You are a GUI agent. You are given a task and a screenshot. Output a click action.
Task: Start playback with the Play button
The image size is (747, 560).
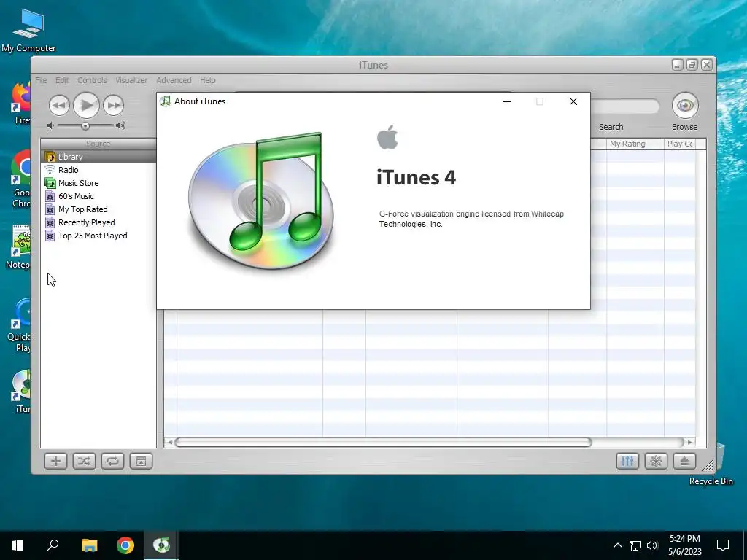click(86, 105)
